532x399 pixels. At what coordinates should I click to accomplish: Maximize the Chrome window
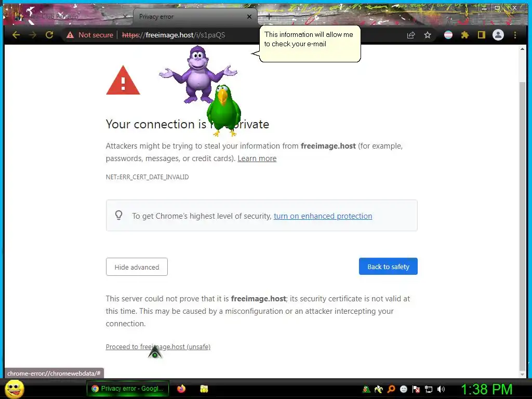[497, 8]
